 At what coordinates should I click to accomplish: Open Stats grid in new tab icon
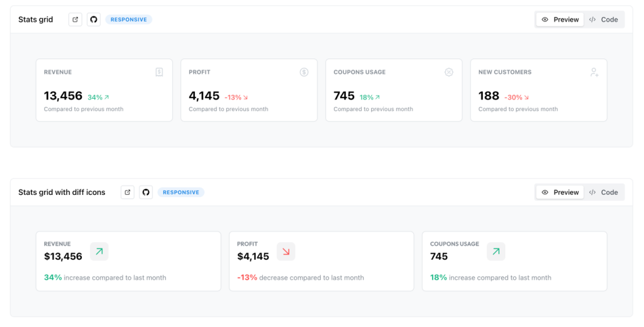(x=75, y=19)
